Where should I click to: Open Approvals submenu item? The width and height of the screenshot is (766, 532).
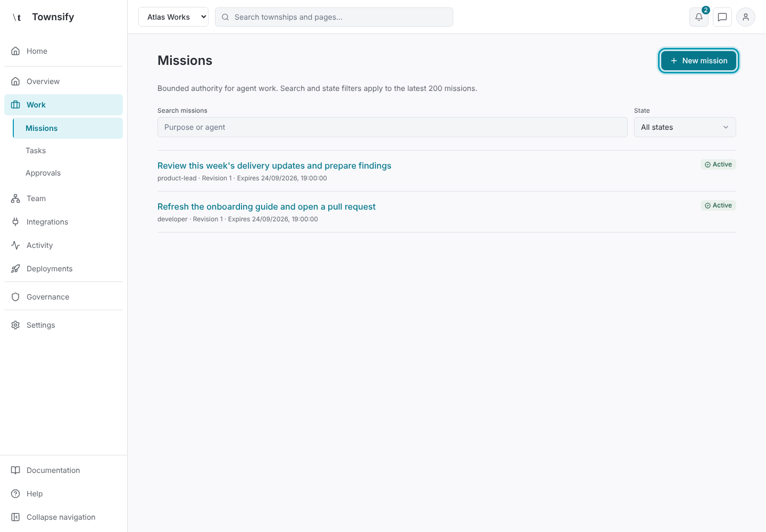click(68, 173)
